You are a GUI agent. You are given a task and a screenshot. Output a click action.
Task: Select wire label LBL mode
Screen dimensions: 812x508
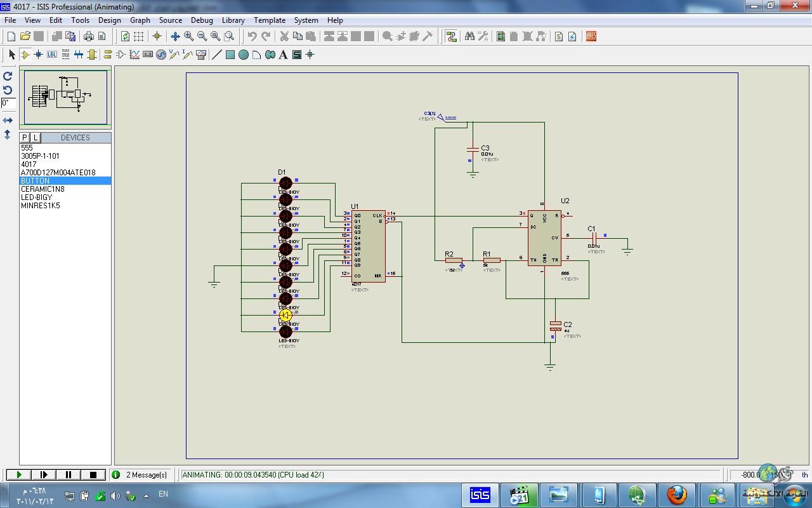pyautogui.click(x=52, y=55)
